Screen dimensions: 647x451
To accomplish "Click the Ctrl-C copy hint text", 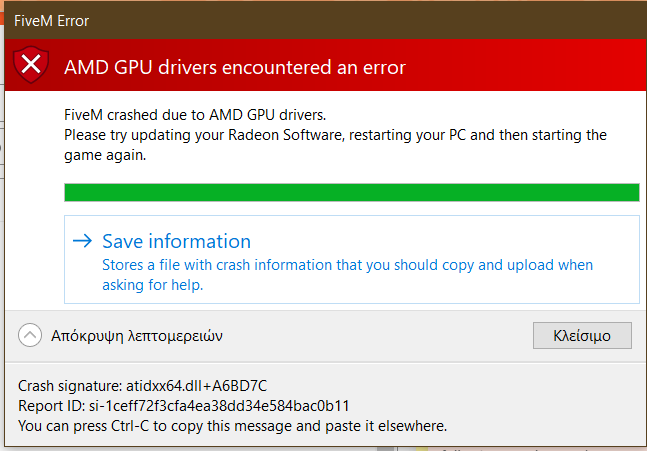I will click(x=232, y=425).
